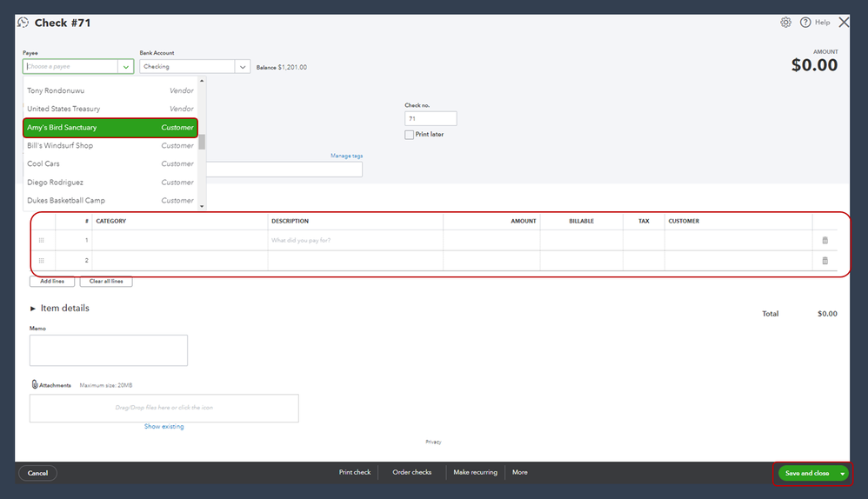Open the Manage tags link
Screen dimensions: 868x499
click(x=346, y=156)
